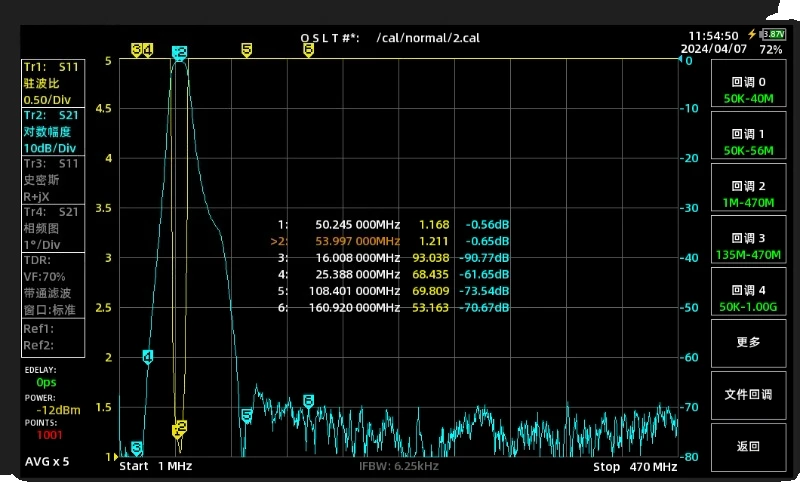Tap recall slot 2 (1M-470M)

click(748, 187)
